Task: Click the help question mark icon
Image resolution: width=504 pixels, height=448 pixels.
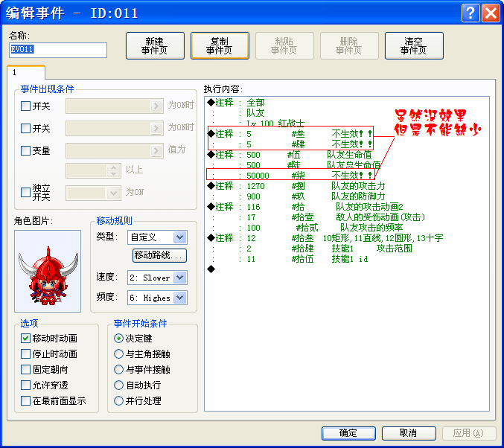Action: coord(470,13)
